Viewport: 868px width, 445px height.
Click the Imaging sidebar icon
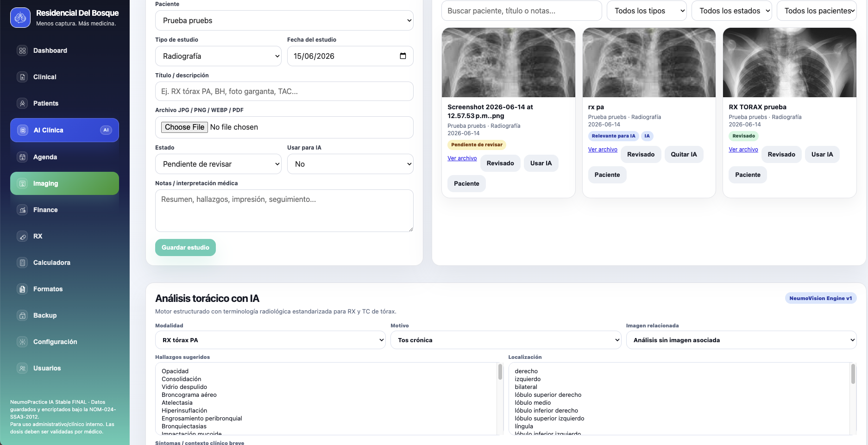pos(22,183)
